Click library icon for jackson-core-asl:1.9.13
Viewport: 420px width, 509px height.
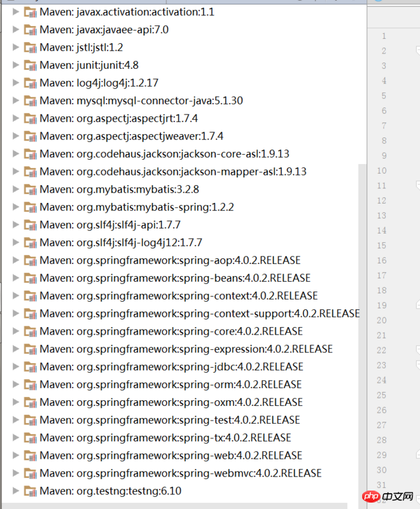point(30,154)
